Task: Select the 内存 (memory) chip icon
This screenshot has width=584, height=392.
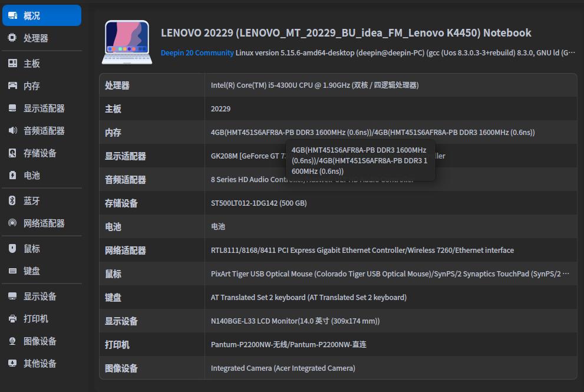Action: point(12,84)
